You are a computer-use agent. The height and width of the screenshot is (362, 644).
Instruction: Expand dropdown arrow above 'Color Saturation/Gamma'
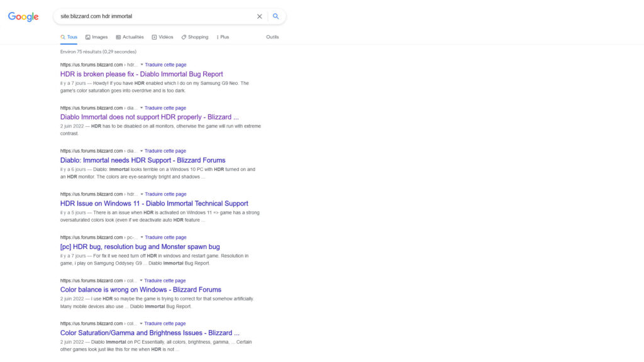tap(141, 324)
